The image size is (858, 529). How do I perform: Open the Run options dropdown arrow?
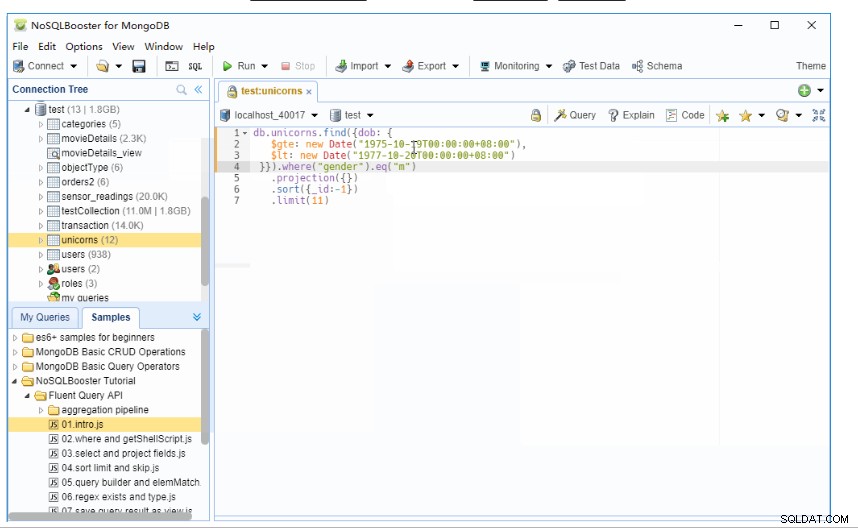264,66
